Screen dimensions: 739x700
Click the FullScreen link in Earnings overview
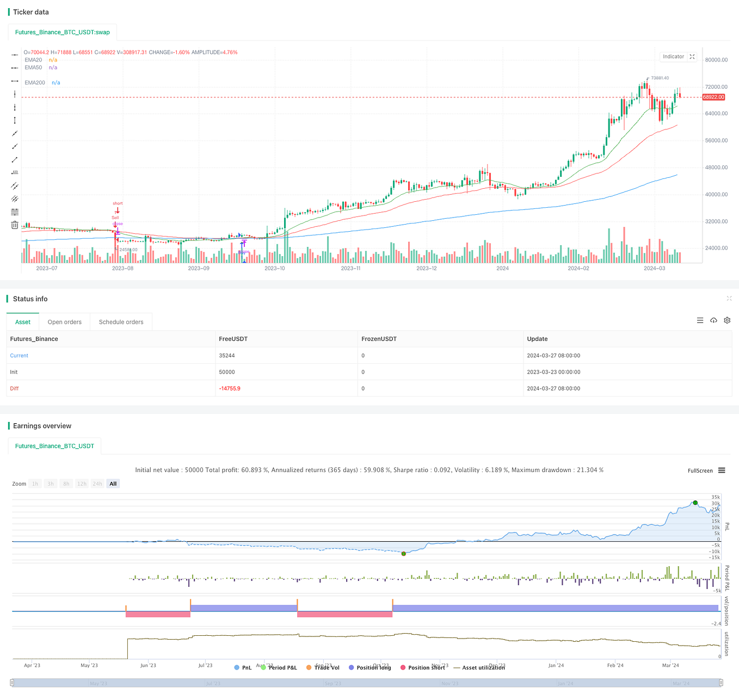700,470
